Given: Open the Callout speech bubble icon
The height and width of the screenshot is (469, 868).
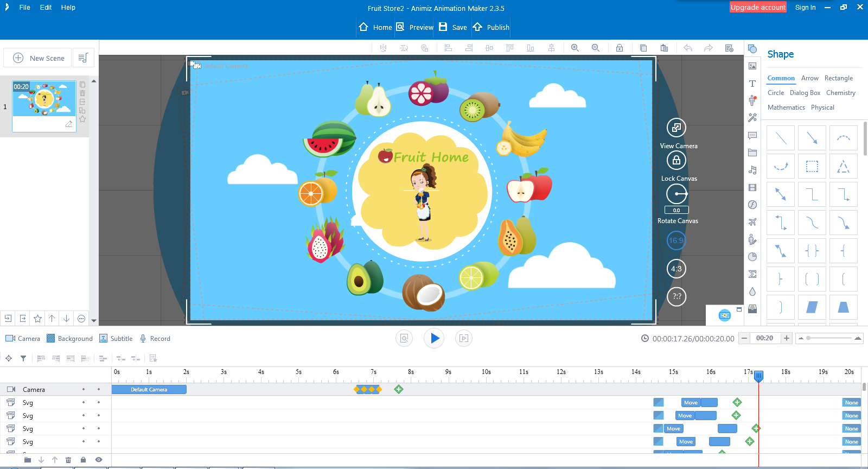Looking at the screenshot, I should coord(752,135).
